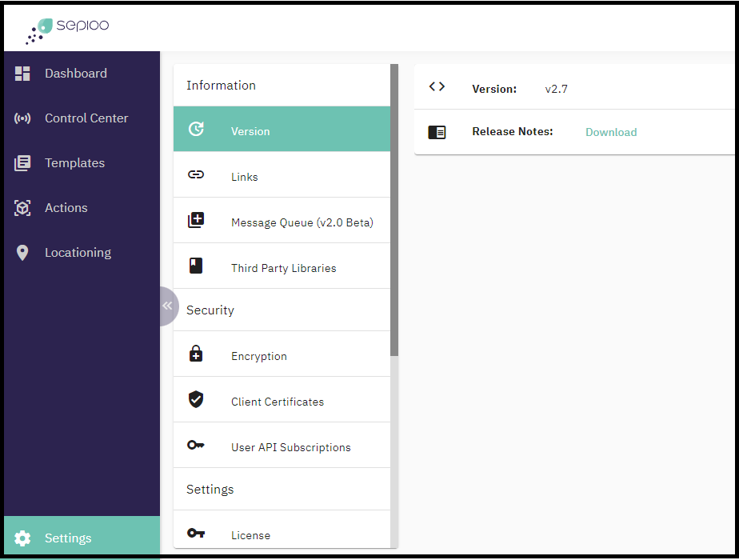739x560 pixels.
Task: Click the Templates library icon
Action: [22, 163]
